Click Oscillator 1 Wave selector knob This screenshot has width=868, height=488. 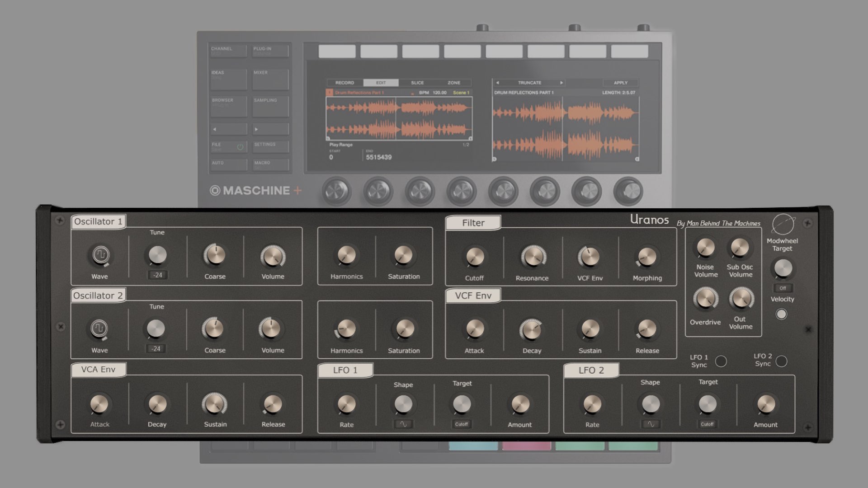[100, 255]
